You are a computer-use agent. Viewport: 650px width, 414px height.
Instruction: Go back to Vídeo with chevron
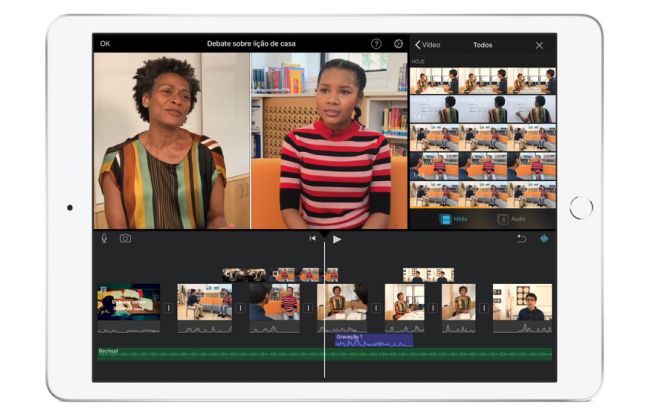(x=427, y=45)
